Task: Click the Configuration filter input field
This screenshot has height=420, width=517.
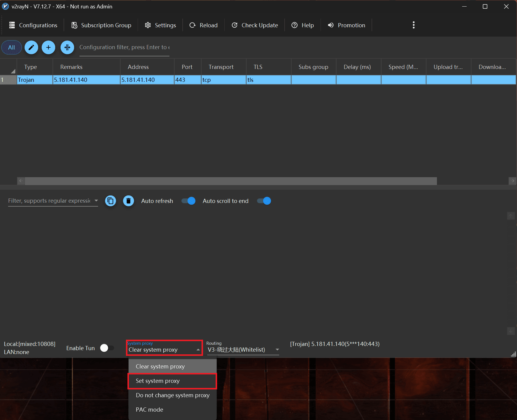Action: pos(124,47)
